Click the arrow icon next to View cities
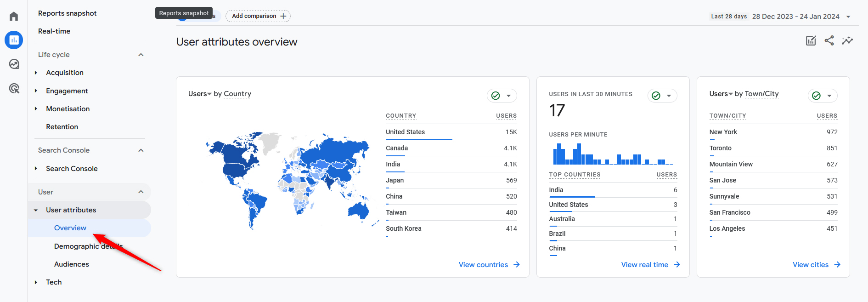Viewport: 868px width, 302px height. click(x=837, y=264)
